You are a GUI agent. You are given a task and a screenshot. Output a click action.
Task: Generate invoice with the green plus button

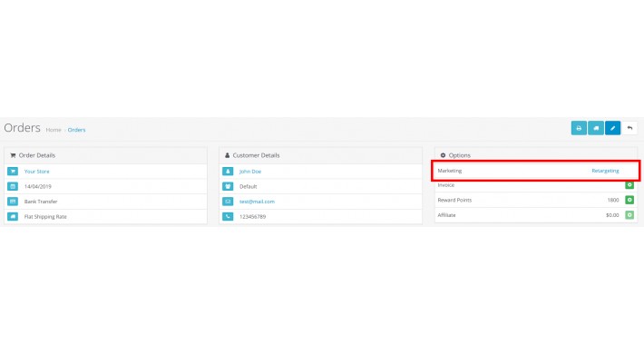629,185
